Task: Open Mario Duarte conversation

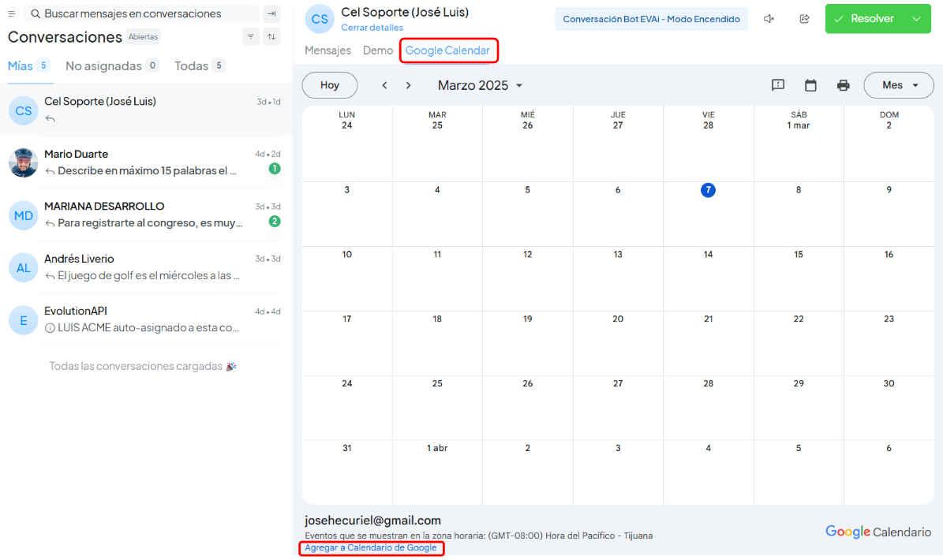Action: 146,162
